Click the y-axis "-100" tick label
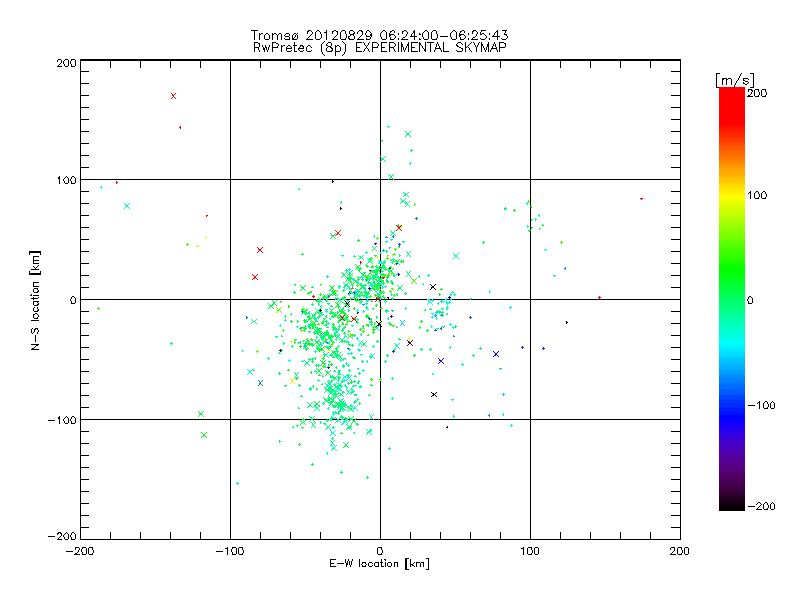 pyautogui.click(x=62, y=420)
